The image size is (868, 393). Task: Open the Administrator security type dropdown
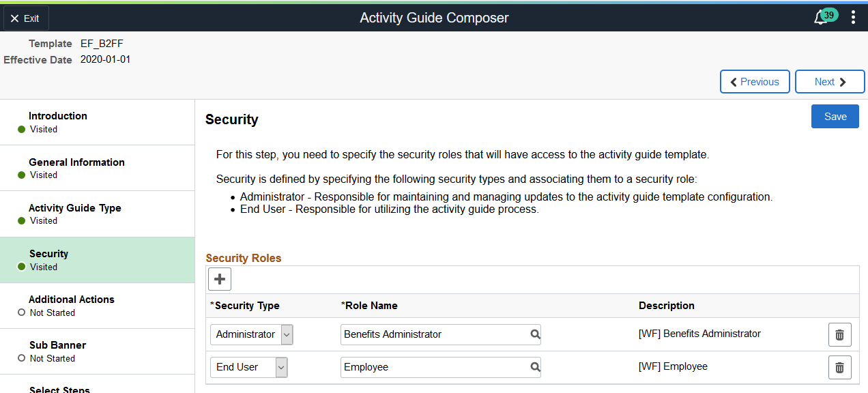(252, 334)
